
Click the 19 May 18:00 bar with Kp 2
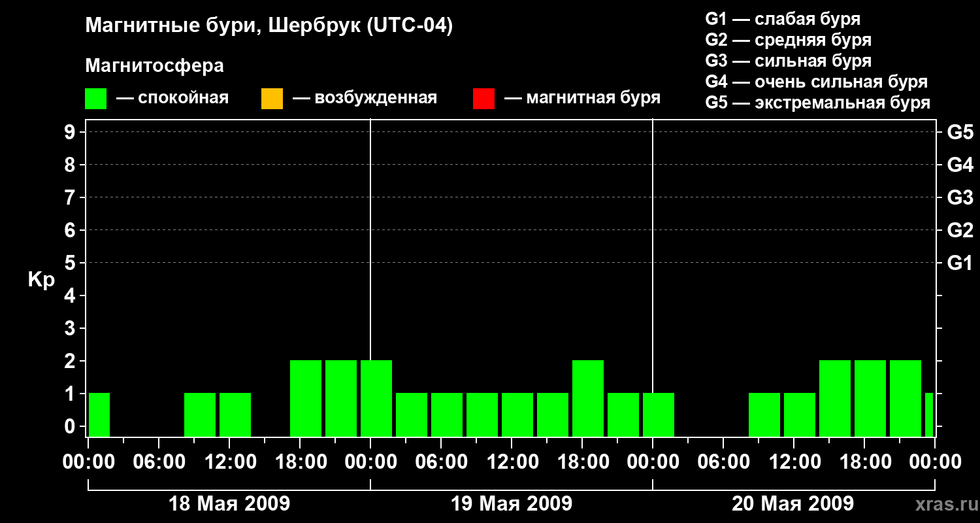pyautogui.click(x=588, y=398)
